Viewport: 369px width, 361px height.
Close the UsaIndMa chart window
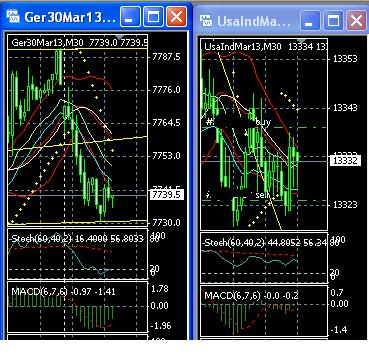click(x=357, y=21)
